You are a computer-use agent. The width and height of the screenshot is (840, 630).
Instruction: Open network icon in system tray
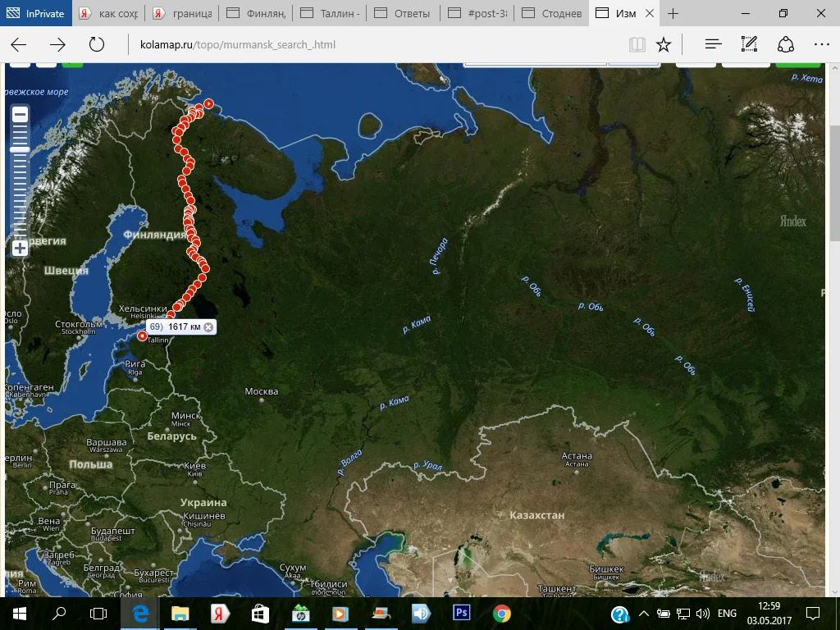click(x=683, y=614)
